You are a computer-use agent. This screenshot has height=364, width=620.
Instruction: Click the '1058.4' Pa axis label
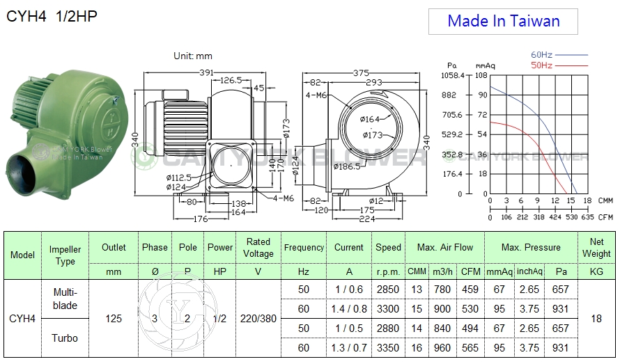(x=453, y=75)
